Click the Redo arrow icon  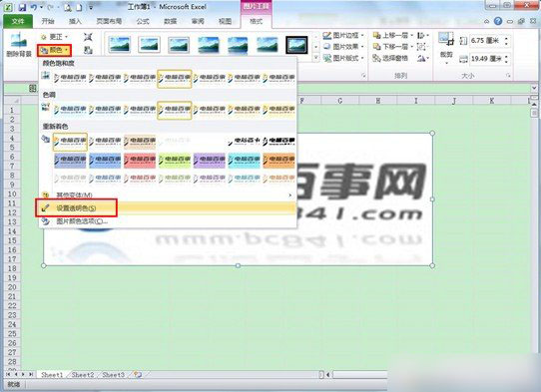pyautogui.click(x=50, y=7)
